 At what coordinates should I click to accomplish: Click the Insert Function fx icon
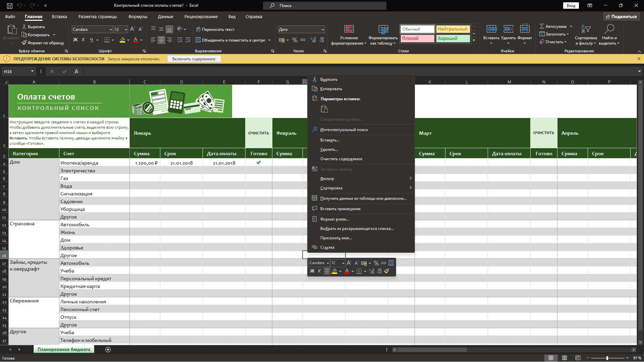point(76,71)
